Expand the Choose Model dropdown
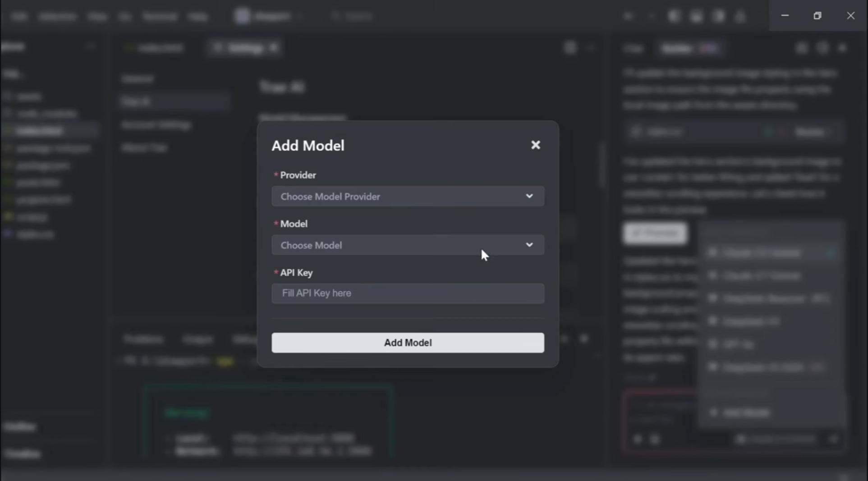Screen dimensions: 868x481 point(407,245)
